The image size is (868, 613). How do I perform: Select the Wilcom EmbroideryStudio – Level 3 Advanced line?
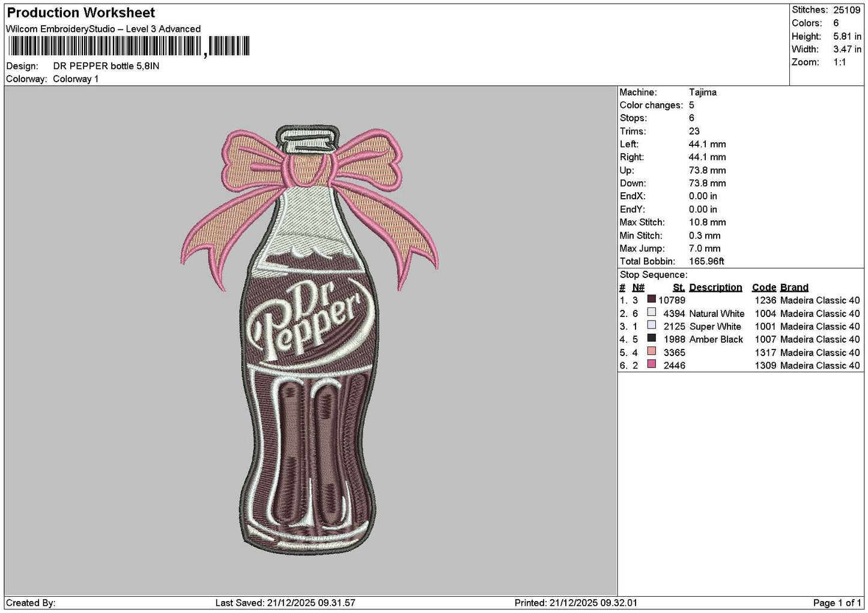(103, 29)
